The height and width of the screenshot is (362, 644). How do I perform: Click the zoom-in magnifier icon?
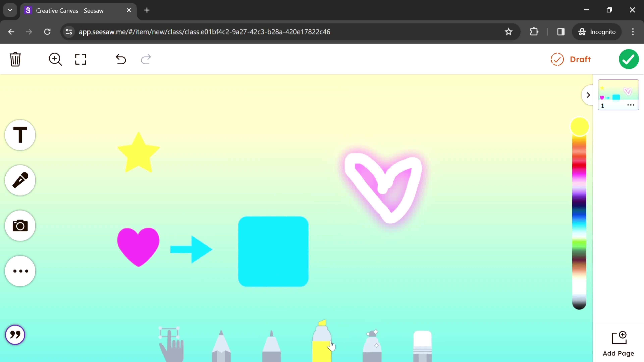[x=55, y=59]
